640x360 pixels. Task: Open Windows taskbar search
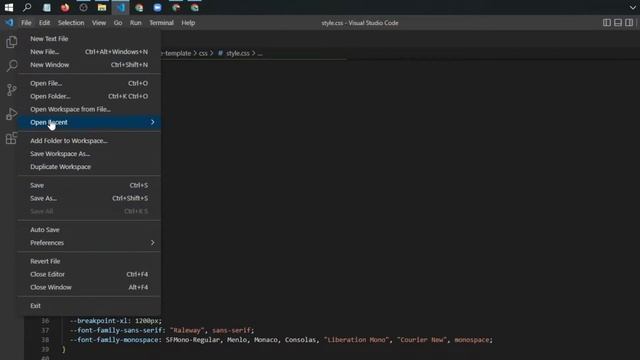(x=27, y=7)
